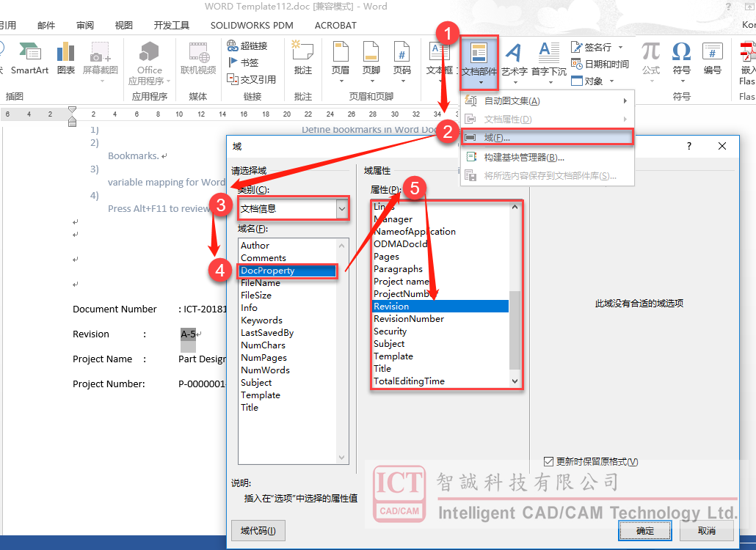Select the first line indent ruler marker
The image size is (756, 550).
[73, 110]
